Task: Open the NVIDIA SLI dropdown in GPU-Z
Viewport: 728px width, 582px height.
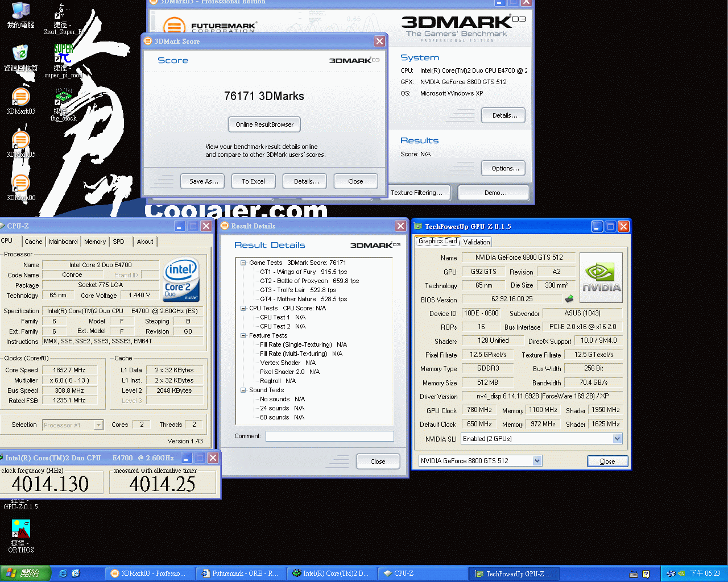Action: point(618,439)
